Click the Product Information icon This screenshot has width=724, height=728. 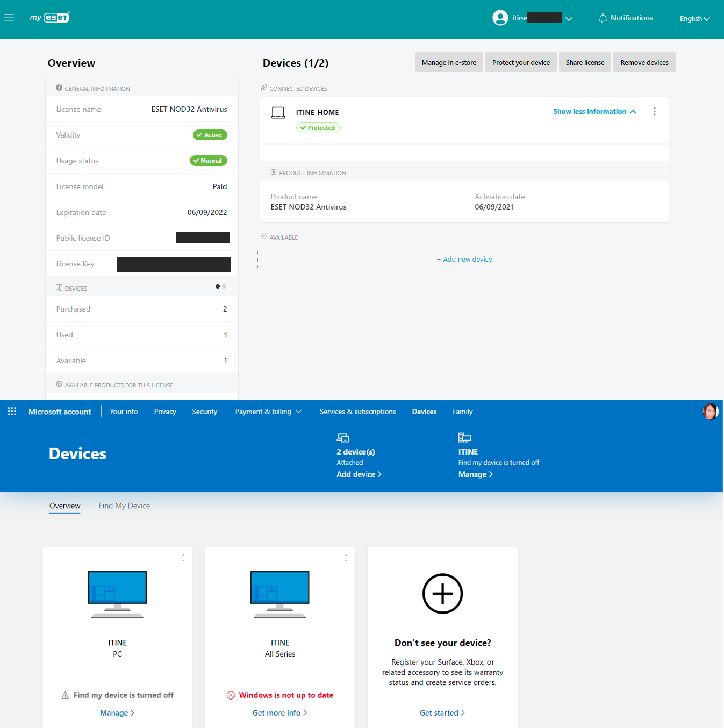point(274,172)
